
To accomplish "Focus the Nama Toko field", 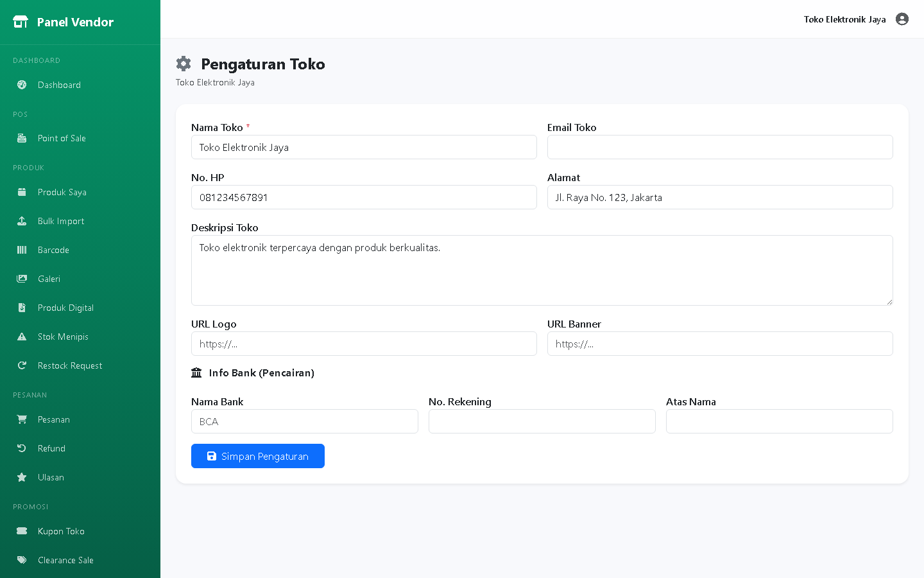I will [364, 147].
